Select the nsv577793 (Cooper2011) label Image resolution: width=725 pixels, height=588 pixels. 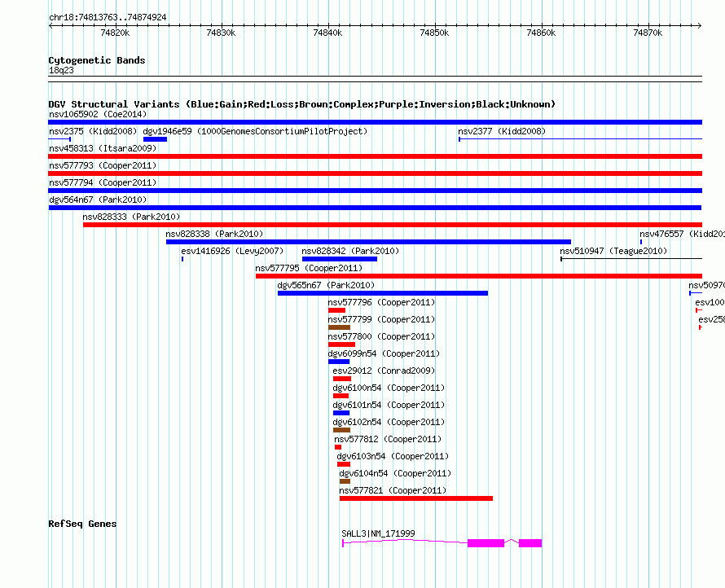(103, 165)
